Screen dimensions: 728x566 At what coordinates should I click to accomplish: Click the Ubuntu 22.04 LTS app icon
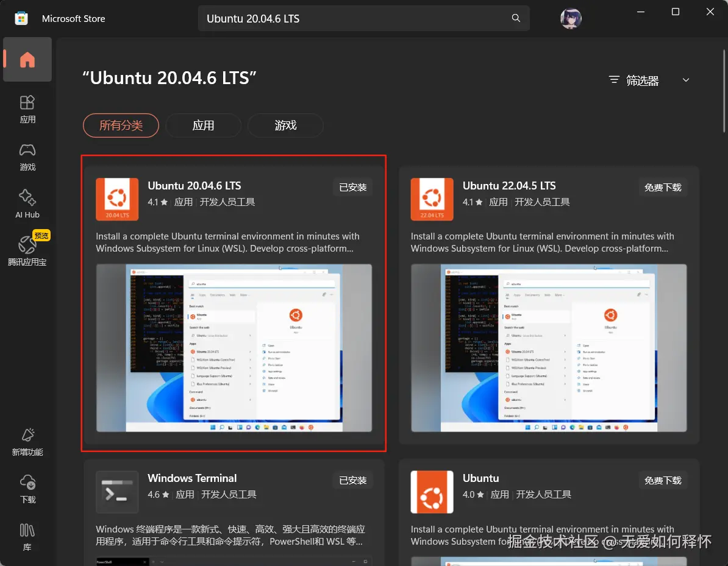[x=432, y=199]
